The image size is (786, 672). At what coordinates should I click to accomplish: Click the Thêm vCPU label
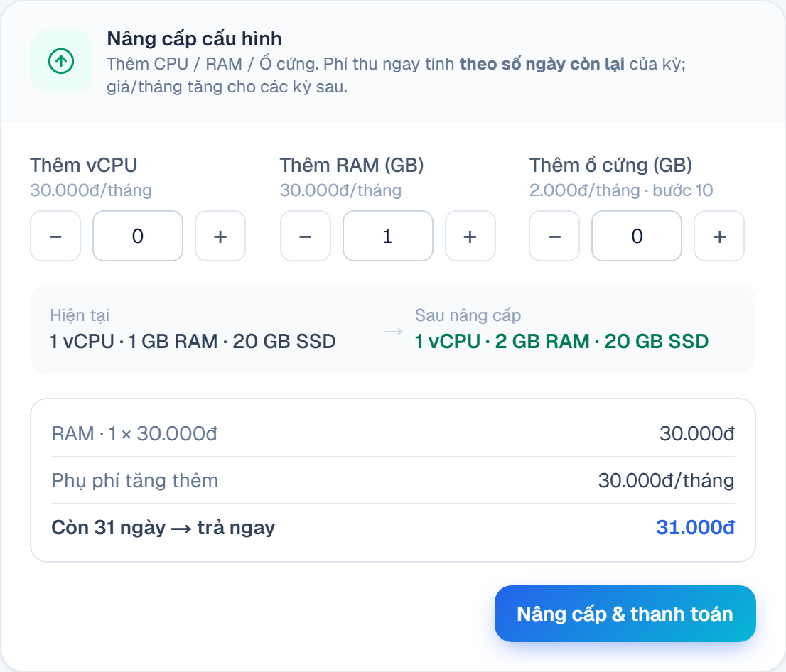(x=84, y=166)
